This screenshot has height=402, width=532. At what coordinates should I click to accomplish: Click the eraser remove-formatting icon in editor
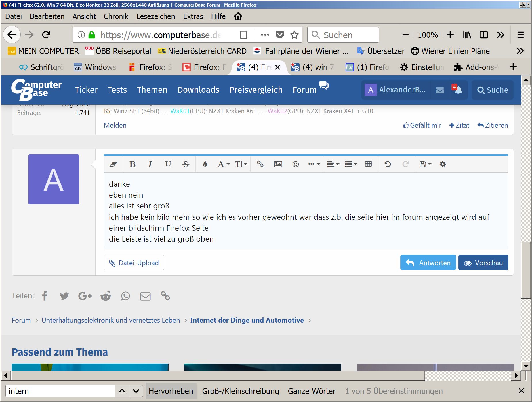click(113, 164)
